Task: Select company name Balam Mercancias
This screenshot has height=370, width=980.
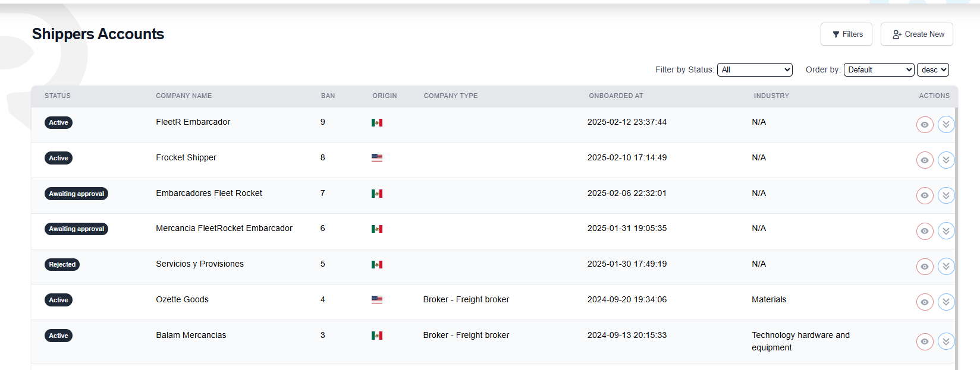Action: point(191,335)
